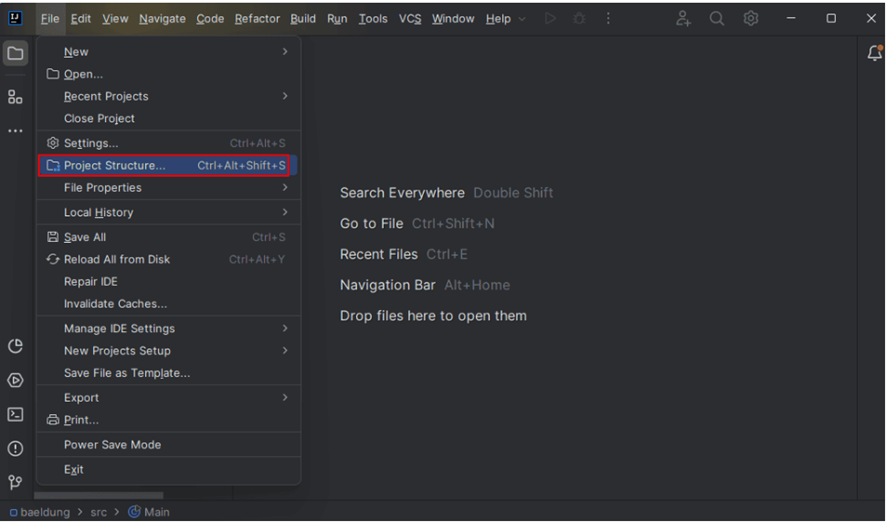Toggle Power Save Mode
This screenshot has height=522, width=886.
168,445
